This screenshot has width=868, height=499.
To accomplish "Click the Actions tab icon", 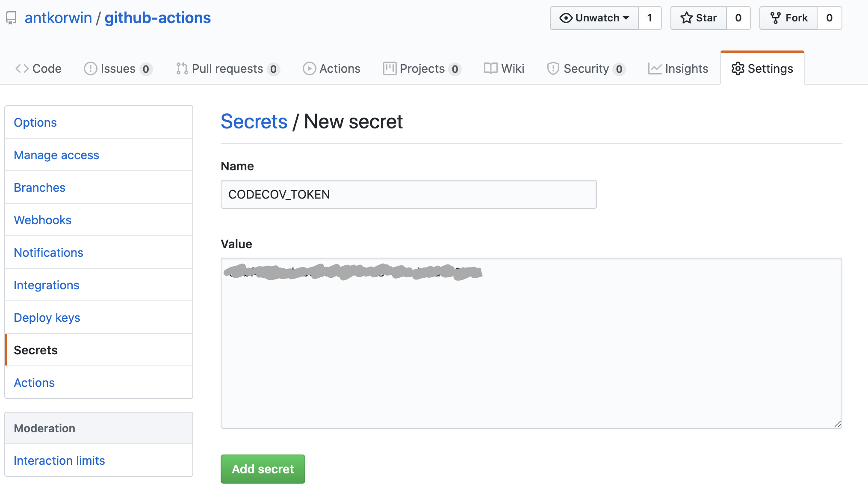I will click(x=308, y=68).
